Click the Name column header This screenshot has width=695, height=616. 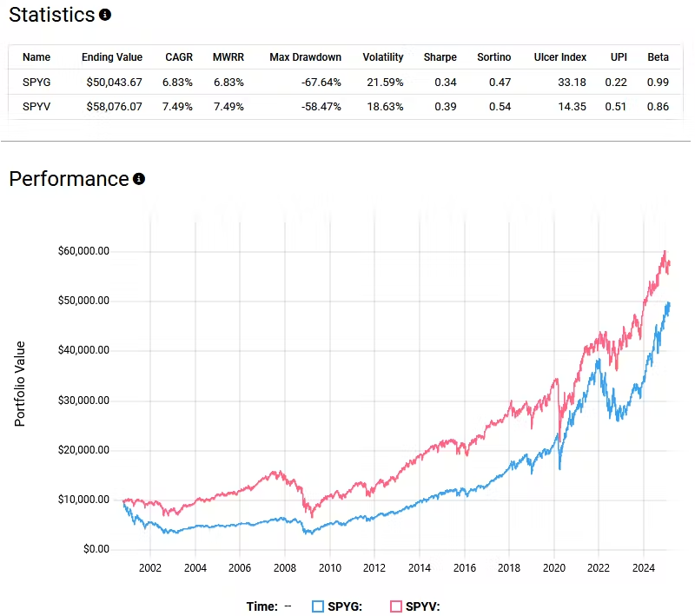tap(36, 57)
